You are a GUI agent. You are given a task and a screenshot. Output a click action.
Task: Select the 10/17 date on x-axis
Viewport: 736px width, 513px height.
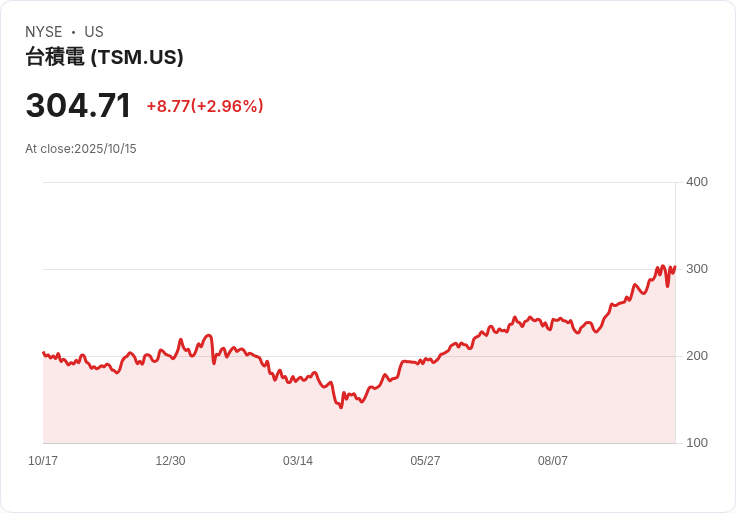pyautogui.click(x=43, y=461)
